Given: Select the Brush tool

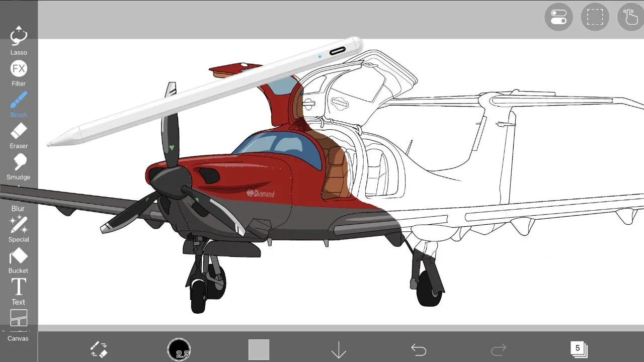Looking at the screenshot, I should coord(19,105).
